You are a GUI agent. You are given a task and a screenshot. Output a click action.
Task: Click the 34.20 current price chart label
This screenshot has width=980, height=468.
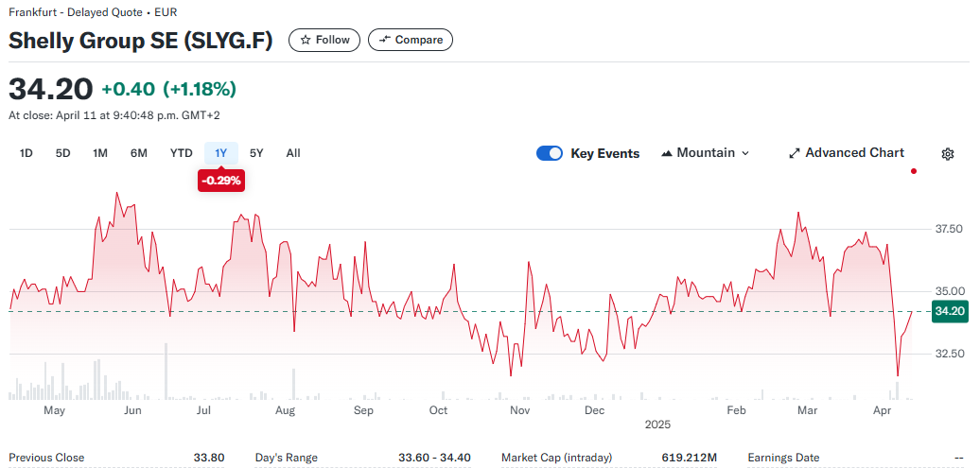[x=950, y=311]
